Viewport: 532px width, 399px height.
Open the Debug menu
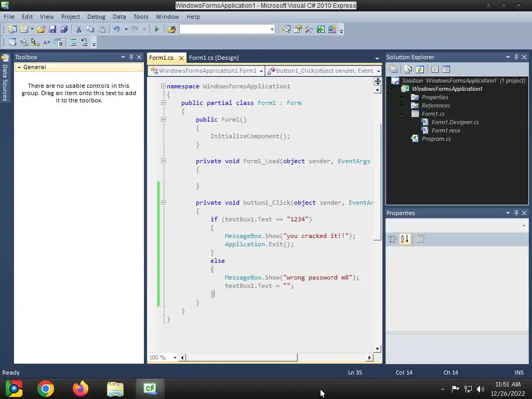96,17
